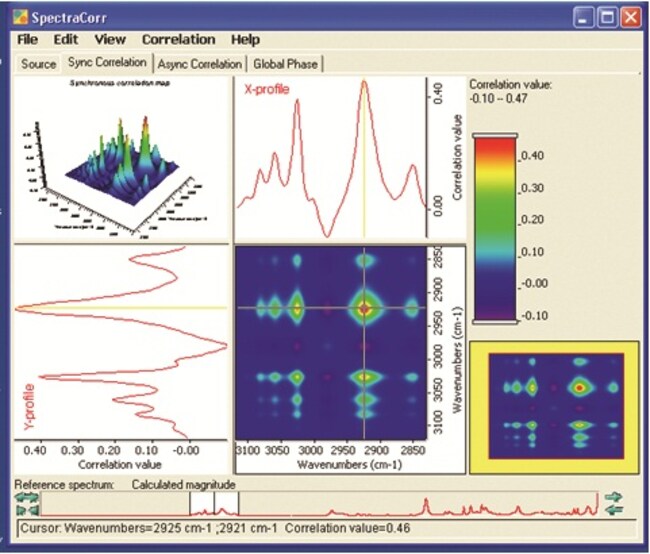Open the Edit menu
Image resolution: width=650 pixels, height=554 pixels.
click(66, 40)
